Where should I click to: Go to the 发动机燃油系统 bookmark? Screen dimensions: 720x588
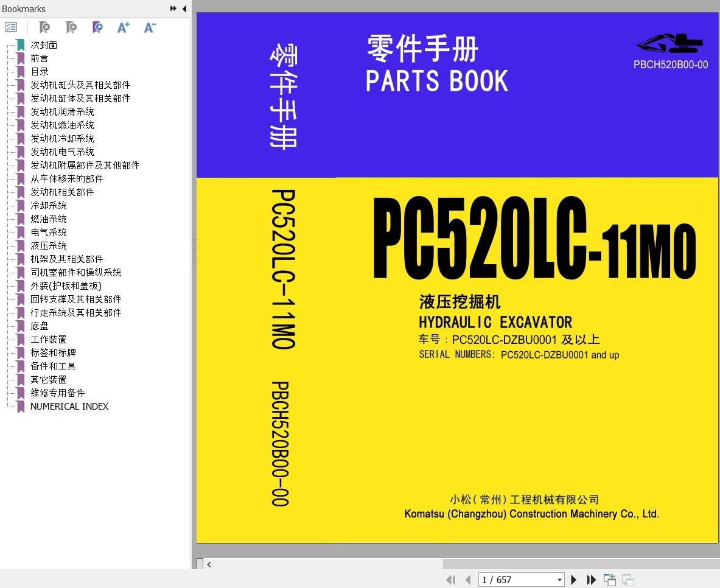pos(63,125)
